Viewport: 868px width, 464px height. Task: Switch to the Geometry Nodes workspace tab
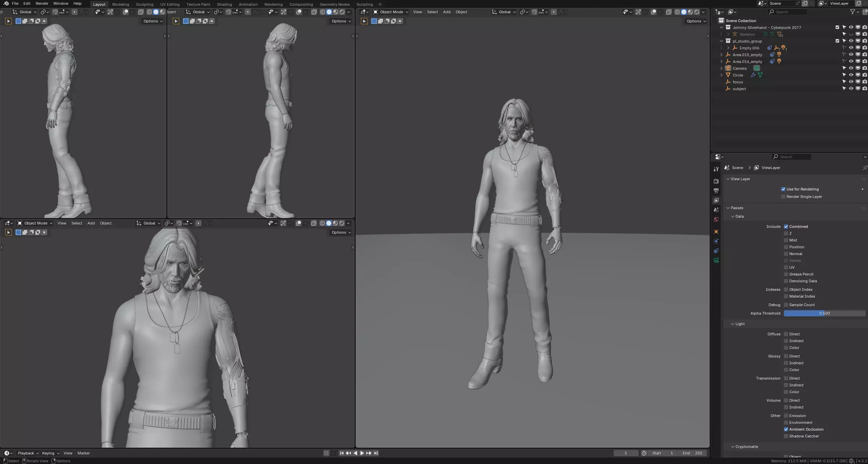[x=335, y=4]
